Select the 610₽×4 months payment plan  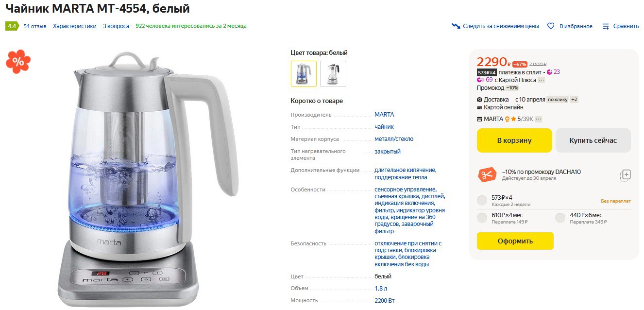(x=482, y=218)
